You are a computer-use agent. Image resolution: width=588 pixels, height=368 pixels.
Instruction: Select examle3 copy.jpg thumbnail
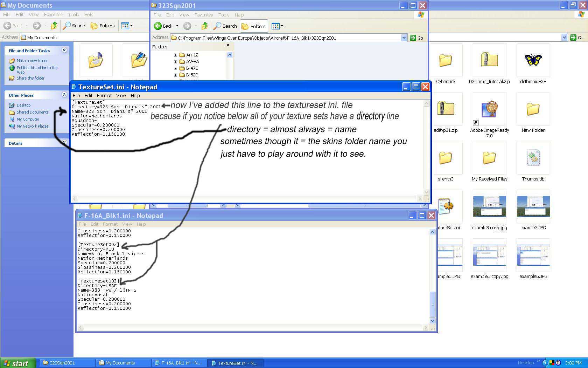[x=489, y=207]
